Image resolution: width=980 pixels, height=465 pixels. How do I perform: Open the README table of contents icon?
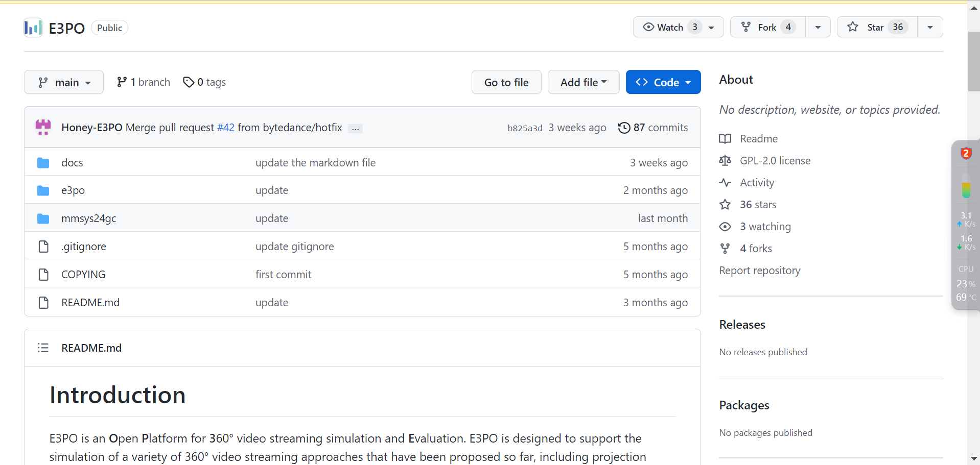pyautogui.click(x=43, y=348)
